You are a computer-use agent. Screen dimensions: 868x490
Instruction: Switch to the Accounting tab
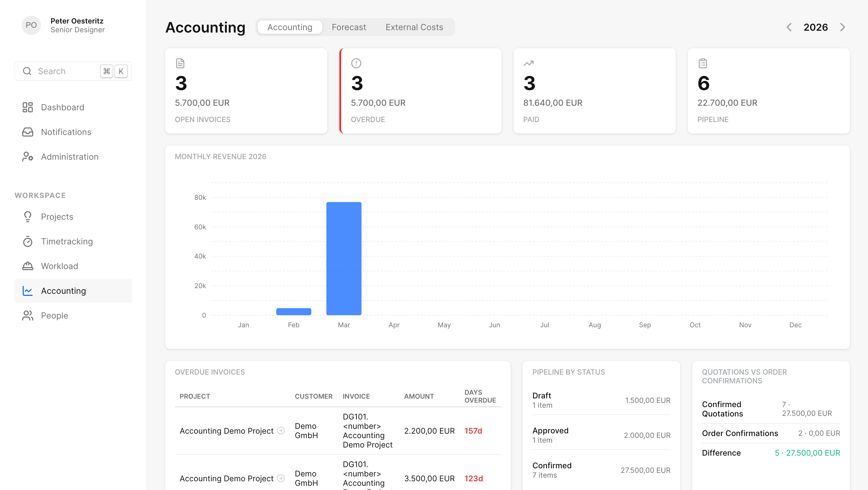point(290,27)
